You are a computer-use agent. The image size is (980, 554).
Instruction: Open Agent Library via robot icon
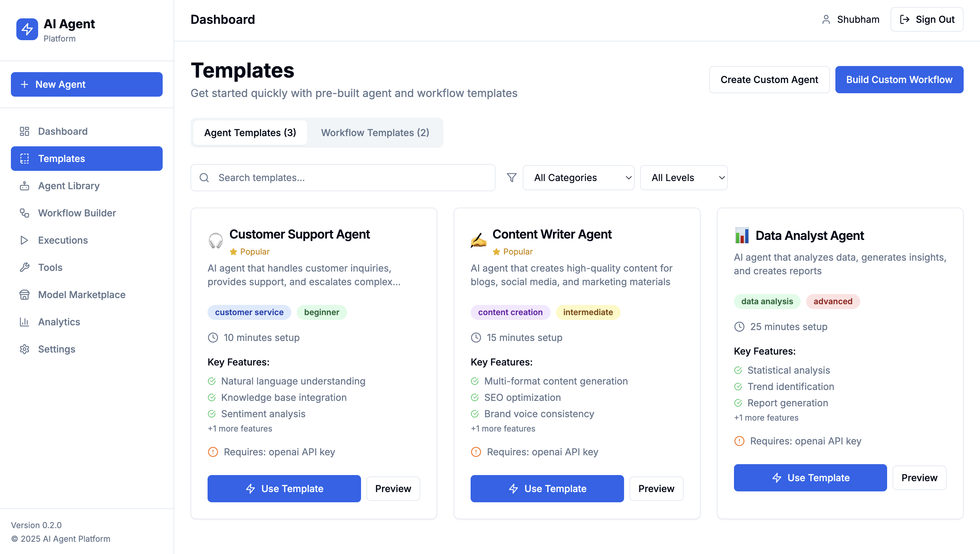click(x=24, y=186)
